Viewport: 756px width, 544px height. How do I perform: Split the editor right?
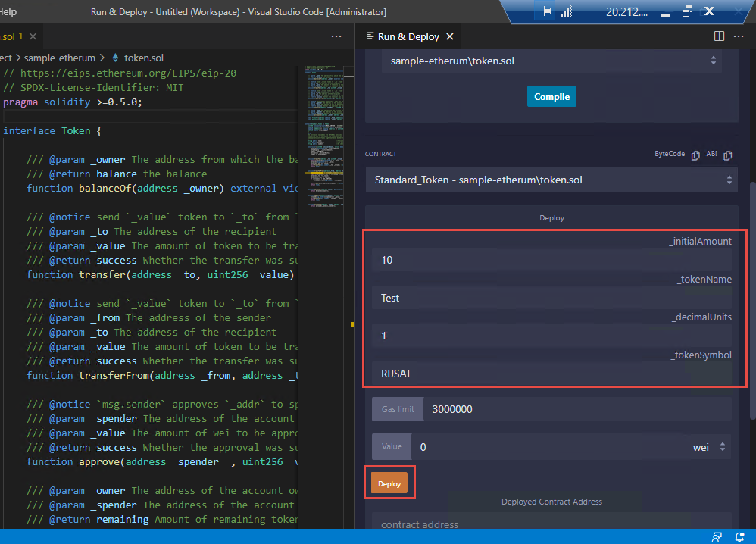pos(719,36)
